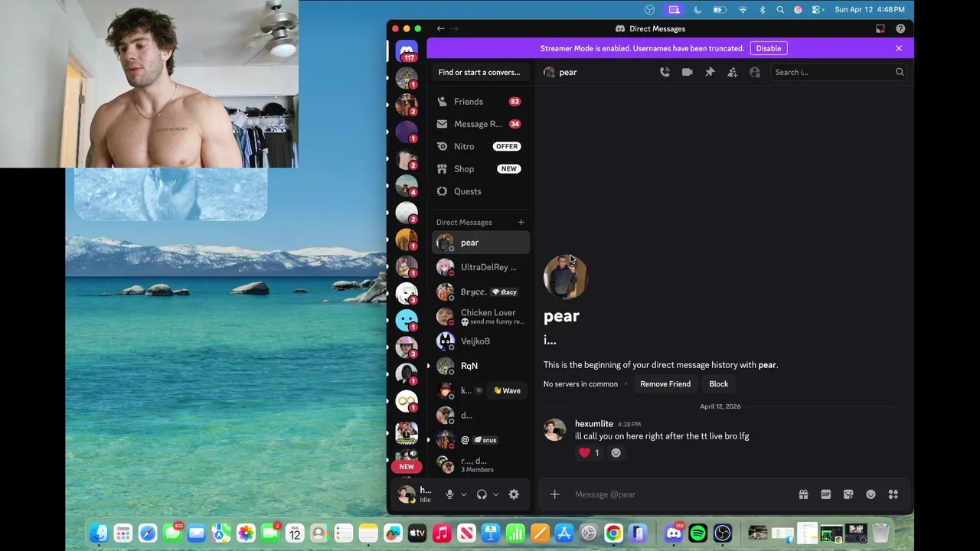This screenshot has height=551, width=980.
Task: Open Spotify from the Dock
Action: tap(697, 533)
